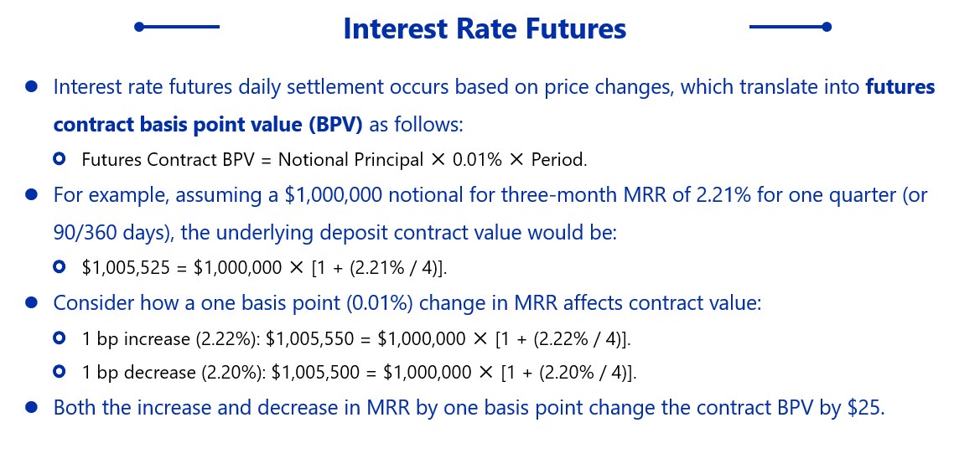Select the ring bullet before 'Futures Contract BPV'
This screenshot has height=464, width=980.
(60, 158)
